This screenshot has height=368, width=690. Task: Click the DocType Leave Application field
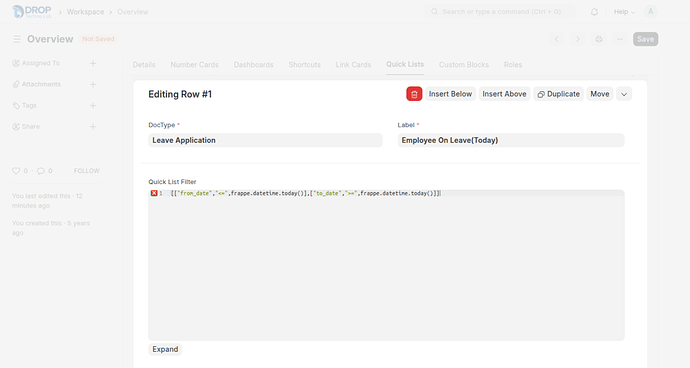265,140
